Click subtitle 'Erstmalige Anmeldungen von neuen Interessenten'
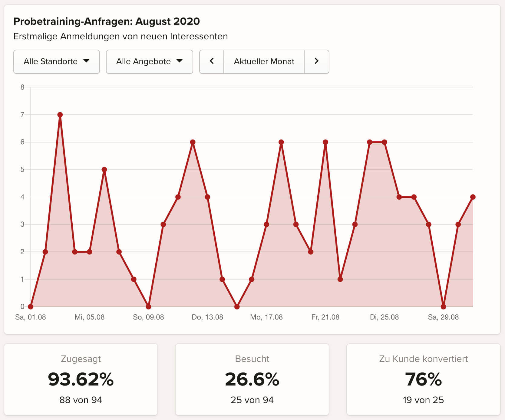This screenshot has width=505, height=420. [120, 36]
